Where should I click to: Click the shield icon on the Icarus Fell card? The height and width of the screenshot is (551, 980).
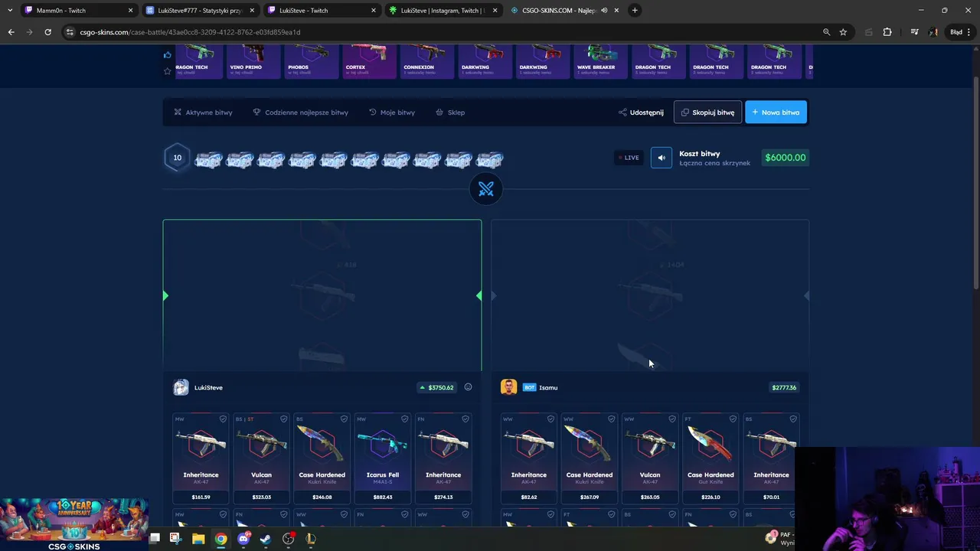(404, 419)
